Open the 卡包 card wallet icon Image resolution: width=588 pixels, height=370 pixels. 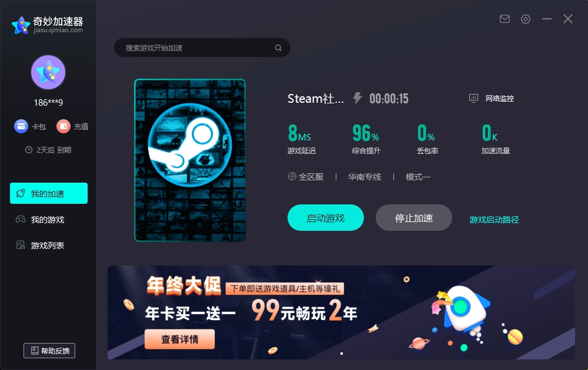point(21,126)
